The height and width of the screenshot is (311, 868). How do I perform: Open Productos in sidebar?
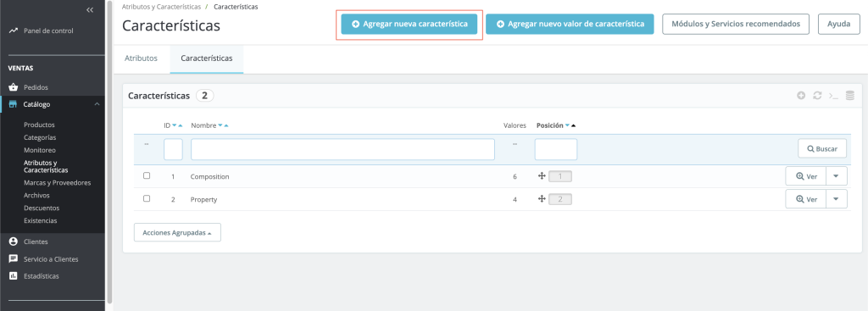pyautogui.click(x=39, y=125)
